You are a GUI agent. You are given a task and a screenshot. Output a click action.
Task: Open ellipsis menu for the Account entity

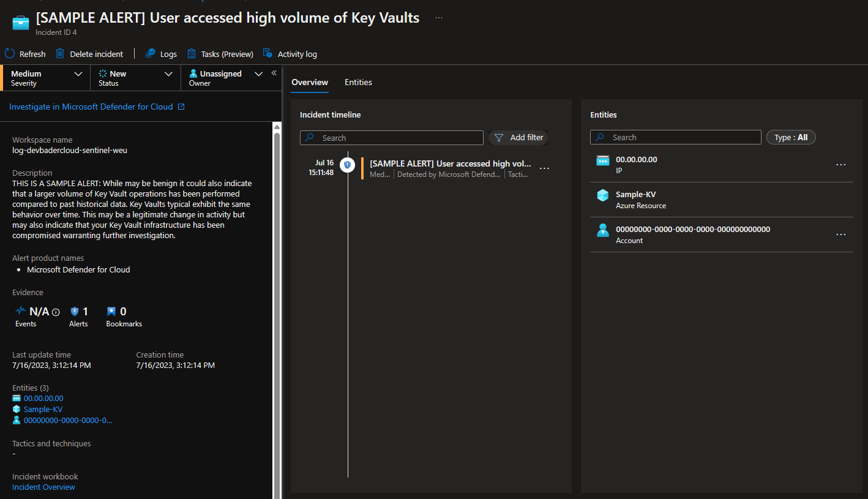[x=841, y=234]
